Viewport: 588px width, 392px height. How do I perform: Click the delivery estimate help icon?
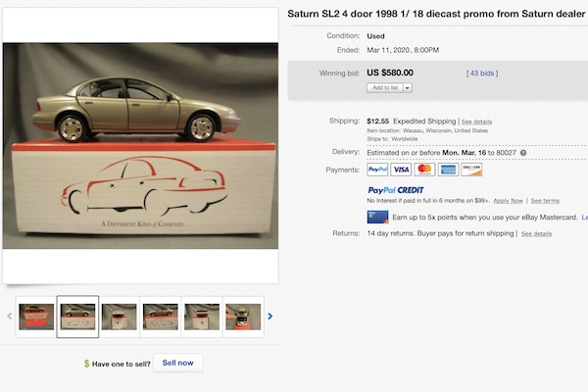coord(523,153)
